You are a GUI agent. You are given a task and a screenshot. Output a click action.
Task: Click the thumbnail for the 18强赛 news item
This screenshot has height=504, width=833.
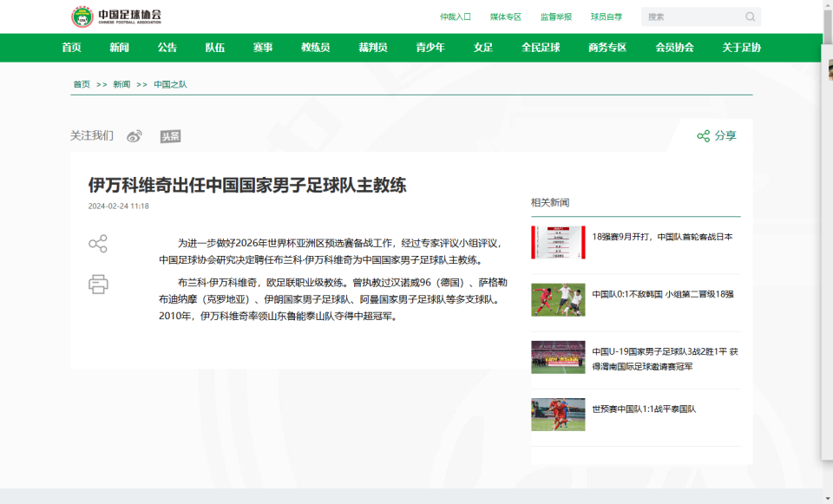(556, 240)
